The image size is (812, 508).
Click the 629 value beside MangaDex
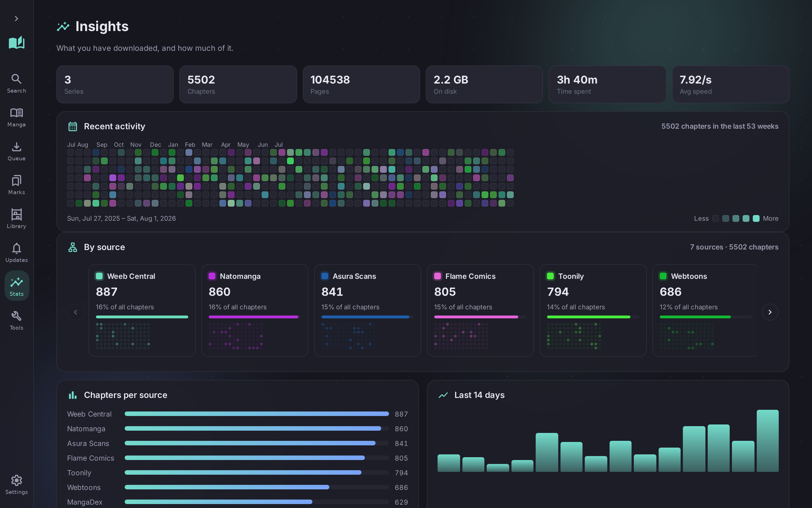pyautogui.click(x=401, y=502)
